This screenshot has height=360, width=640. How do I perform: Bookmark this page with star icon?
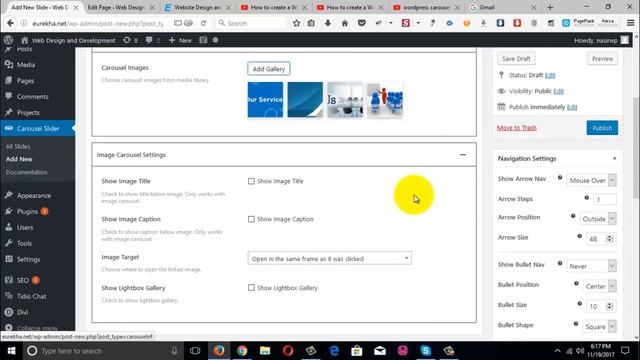click(296, 23)
